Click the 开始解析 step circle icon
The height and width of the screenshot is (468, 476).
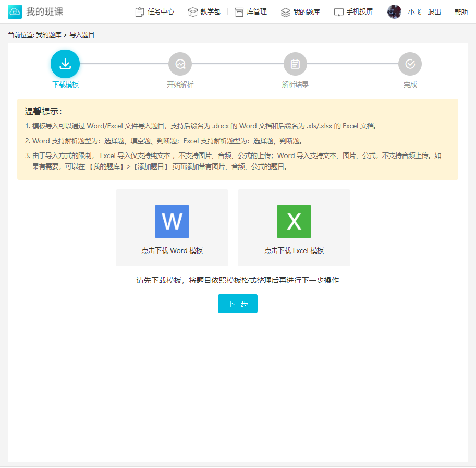[x=180, y=64]
